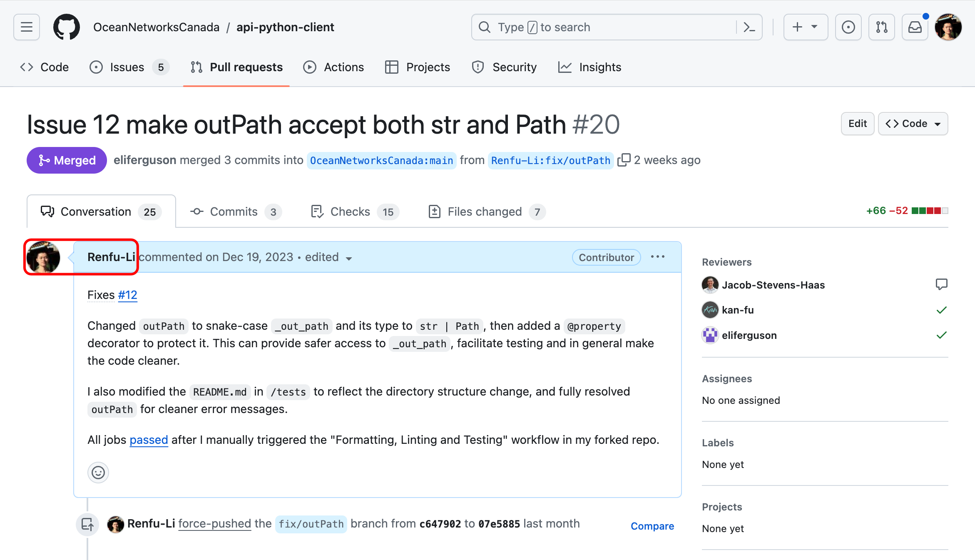Click the diffstat colored bars
This screenshot has height=560, width=975.
[x=929, y=211]
